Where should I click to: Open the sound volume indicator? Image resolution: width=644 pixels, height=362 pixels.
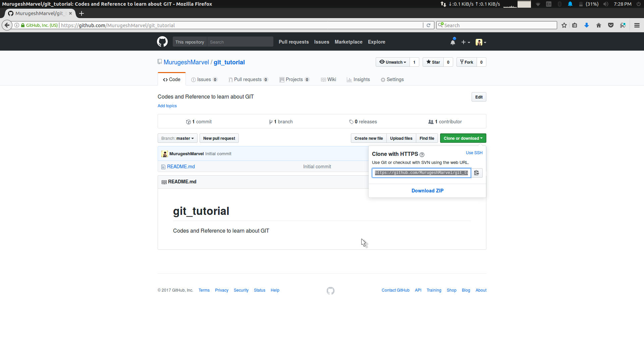click(605, 4)
